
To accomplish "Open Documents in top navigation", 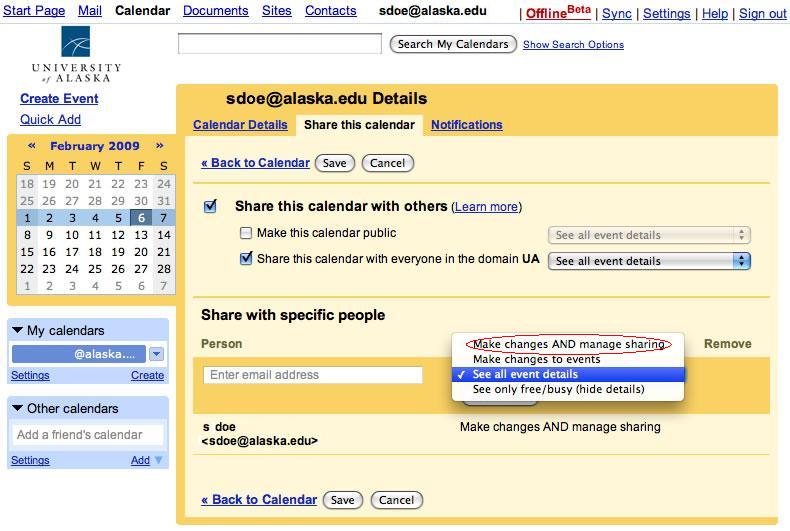I will click(x=216, y=11).
